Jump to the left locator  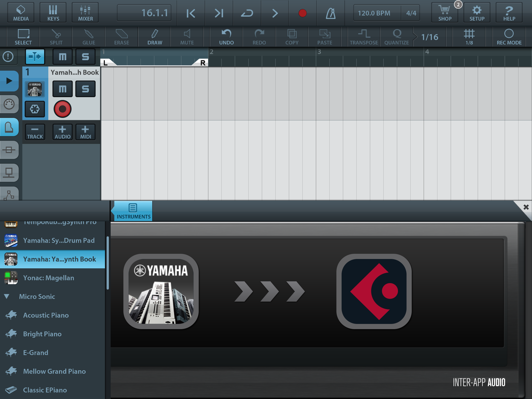click(191, 13)
